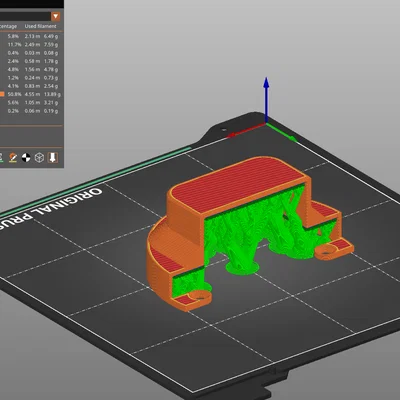This screenshot has height=400, width=400.
Task: Select the 0.19 g filament weight value
Action: tap(51, 111)
